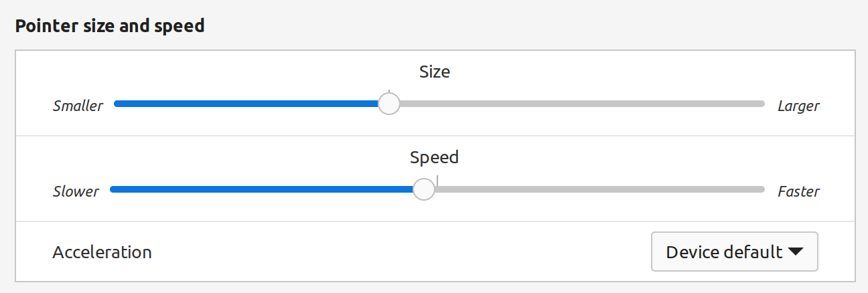Click the Size slider handle
The width and height of the screenshot is (868, 293).
tap(388, 104)
